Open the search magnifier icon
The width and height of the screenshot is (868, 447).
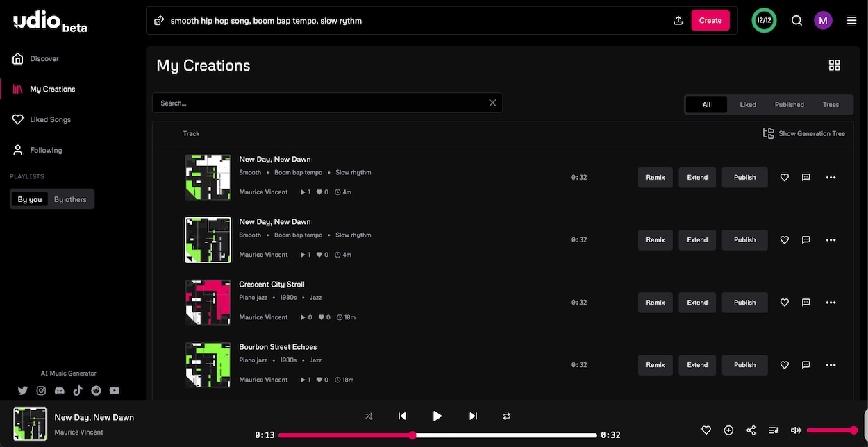click(797, 21)
